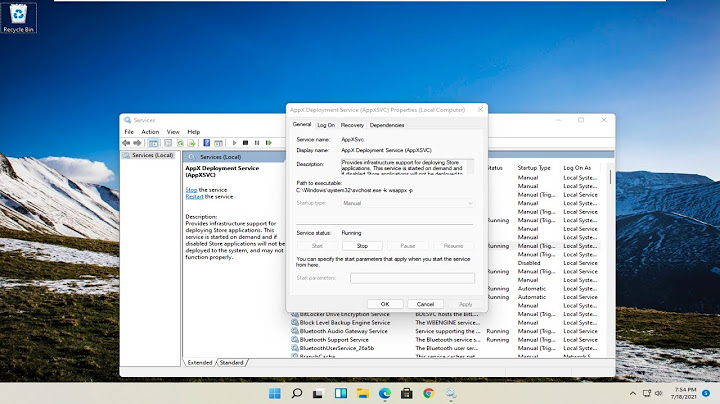Open Task View on the taskbar
The height and width of the screenshot is (404, 720).
[x=318, y=393]
